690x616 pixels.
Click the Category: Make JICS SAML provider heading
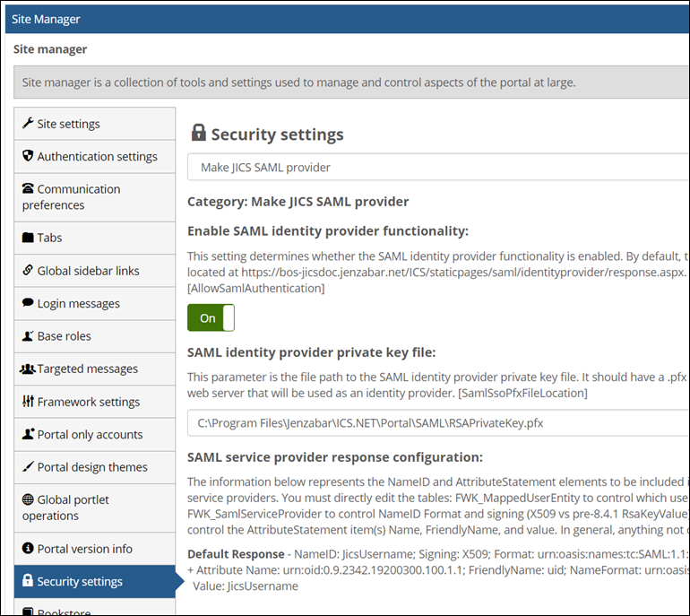click(x=298, y=201)
